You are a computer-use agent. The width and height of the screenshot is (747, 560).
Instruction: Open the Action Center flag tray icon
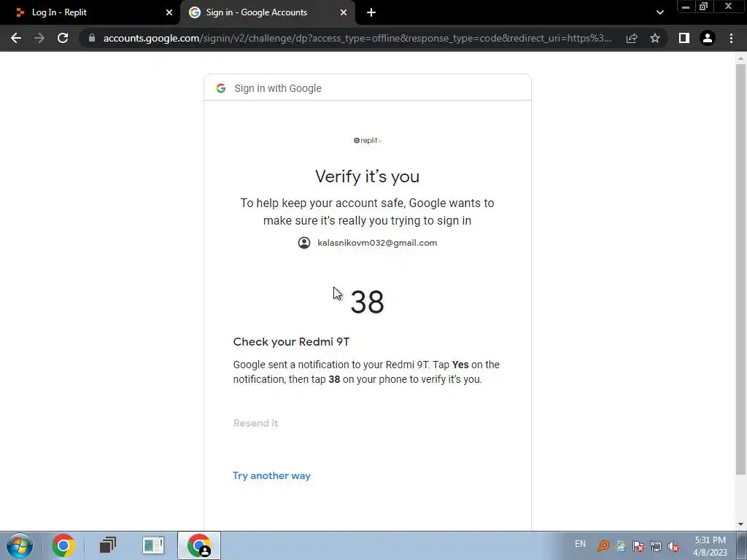point(638,546)
